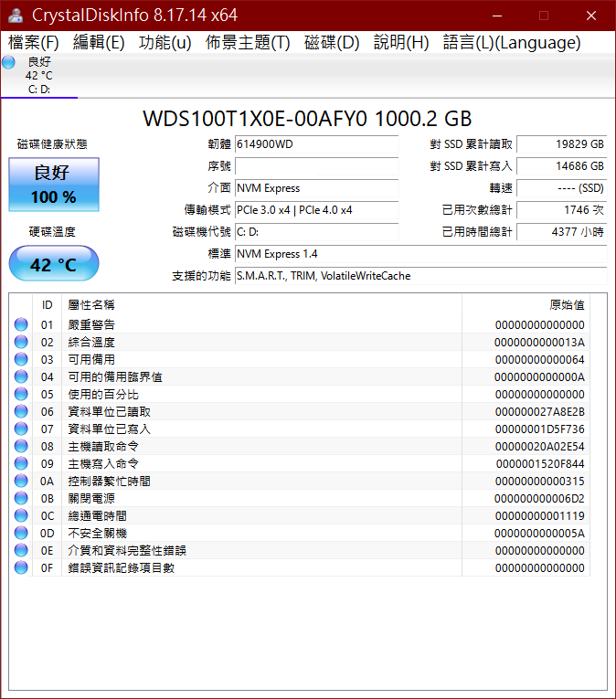
Task: Click the 韌體 firmware field 614900WD
Action: point(316,144)
